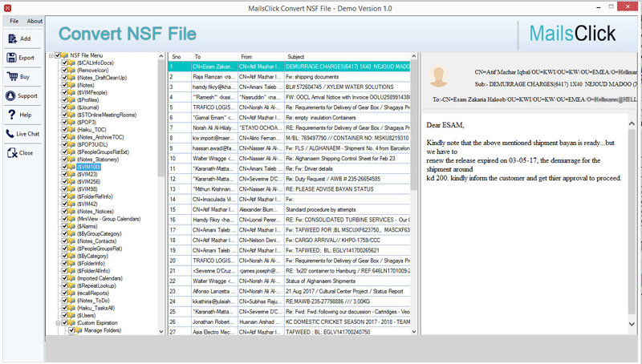Click the folder tree scrollbar thumb

tap(161, 119)
